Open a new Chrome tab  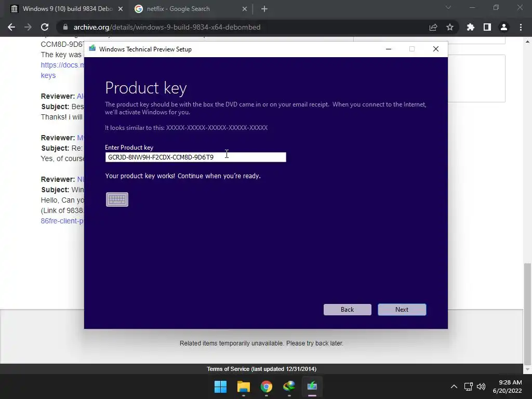(x=264, y=9)
